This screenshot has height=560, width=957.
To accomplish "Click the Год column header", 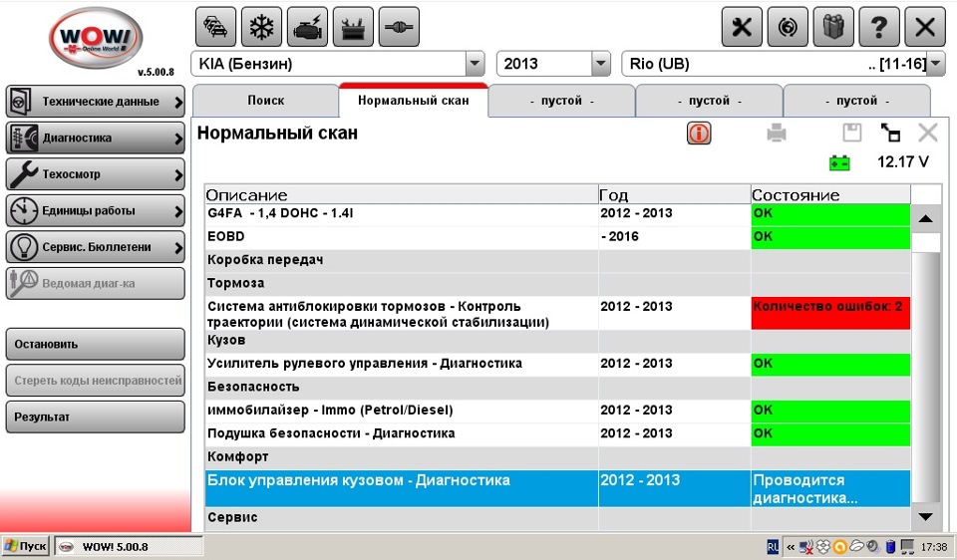I will point(675,194).
